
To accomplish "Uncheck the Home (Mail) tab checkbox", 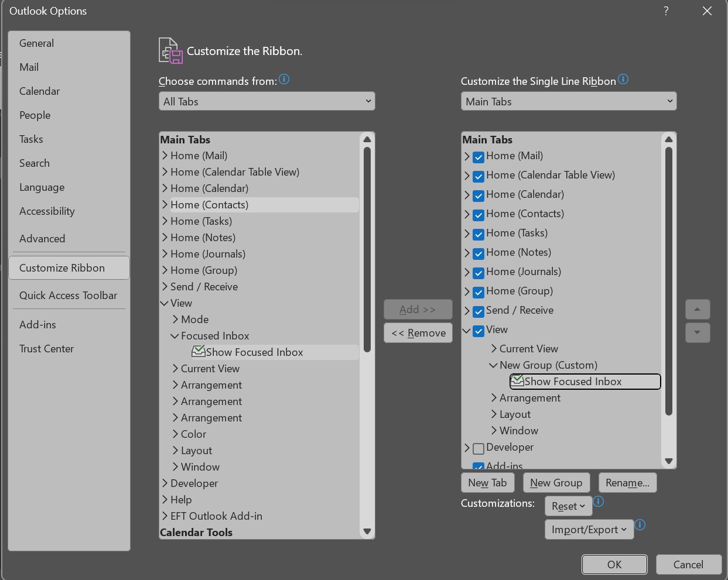I will [479, 157].
